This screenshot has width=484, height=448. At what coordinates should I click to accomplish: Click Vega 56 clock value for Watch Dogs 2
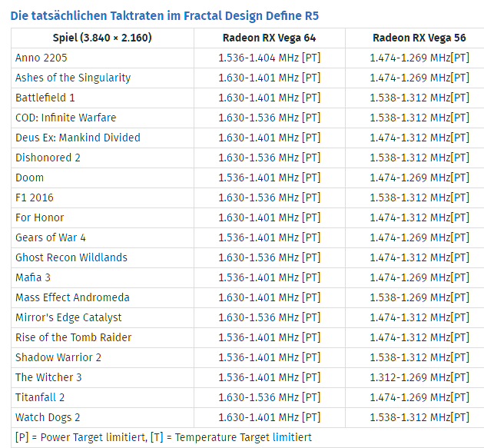[x=419, y=417]
